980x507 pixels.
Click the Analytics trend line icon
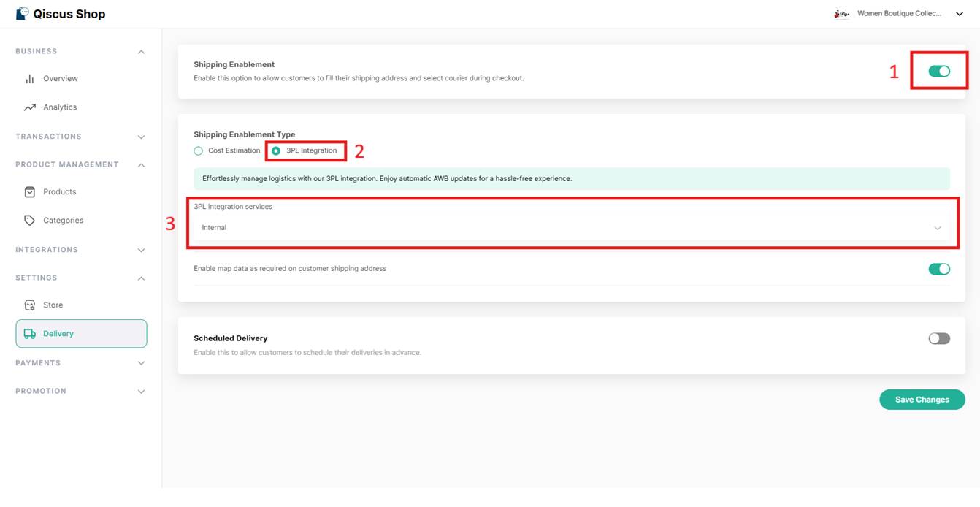30,107
